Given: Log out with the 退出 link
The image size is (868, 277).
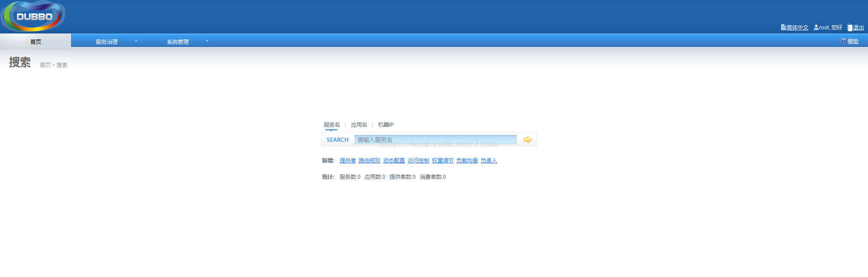Looking at the screenshot, I should pos(859,28).
